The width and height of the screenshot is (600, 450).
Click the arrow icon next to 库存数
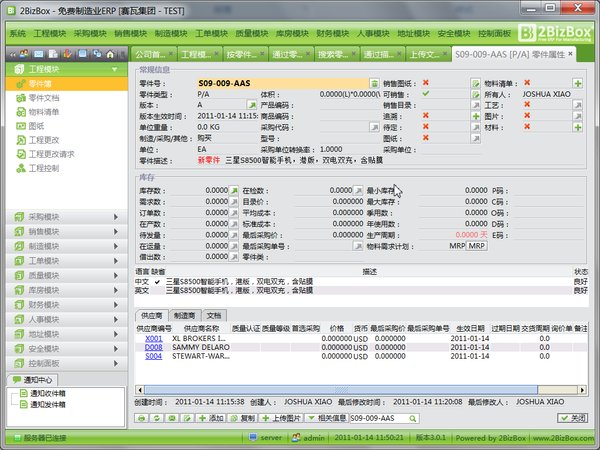pos(235,188)
